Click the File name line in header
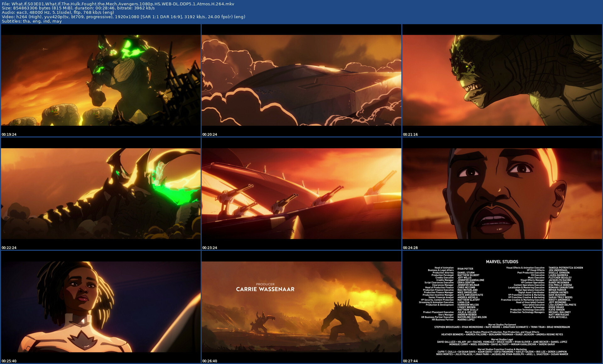This screenshot has height=364, width=603. click(118, 4)
